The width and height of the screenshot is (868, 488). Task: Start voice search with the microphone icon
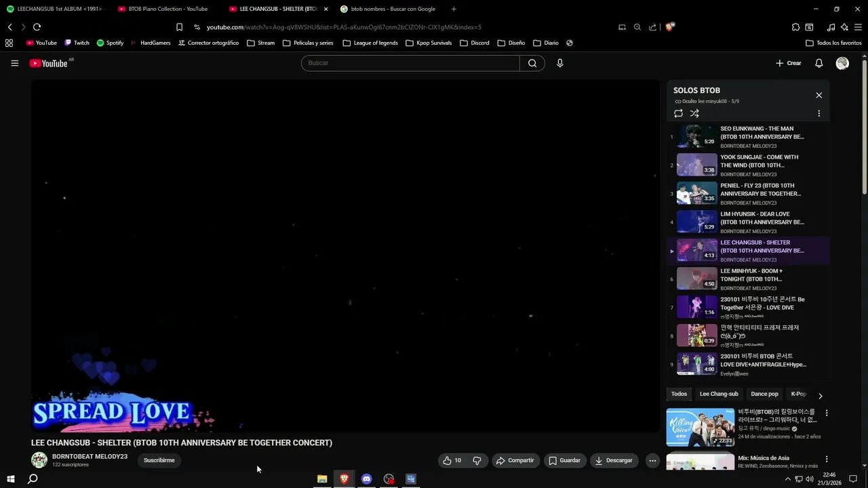tap(559, 63)
